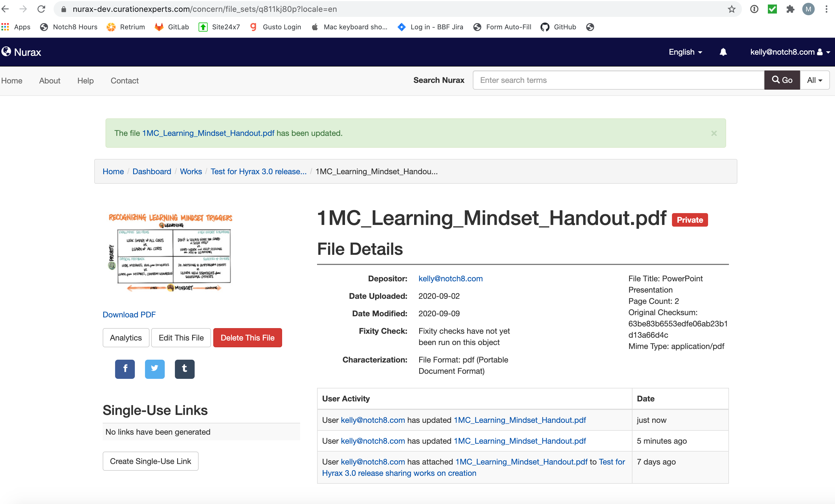Screen dimensions: 835x504
Task: Bookmark this page with star icon
Action: (731, 9)
